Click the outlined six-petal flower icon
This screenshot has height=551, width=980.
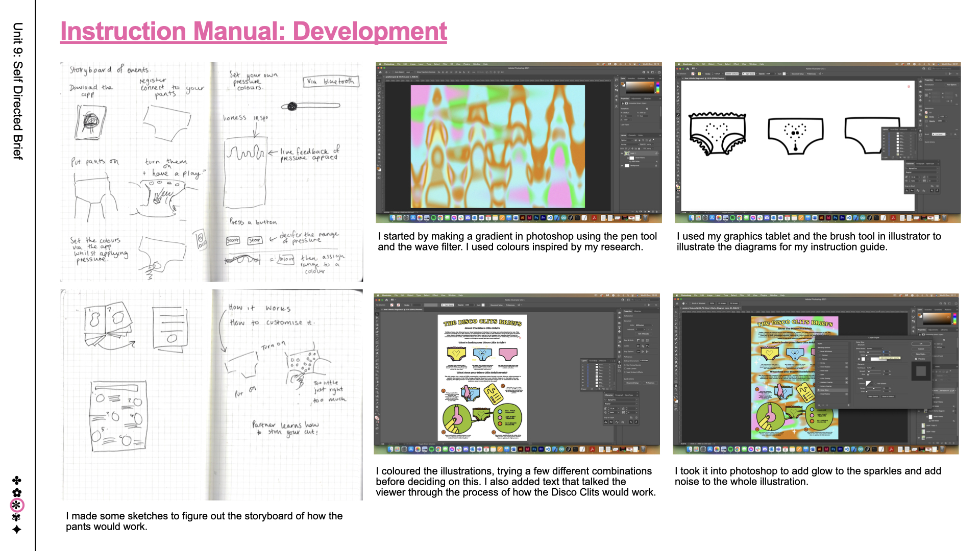coord(17,517)
